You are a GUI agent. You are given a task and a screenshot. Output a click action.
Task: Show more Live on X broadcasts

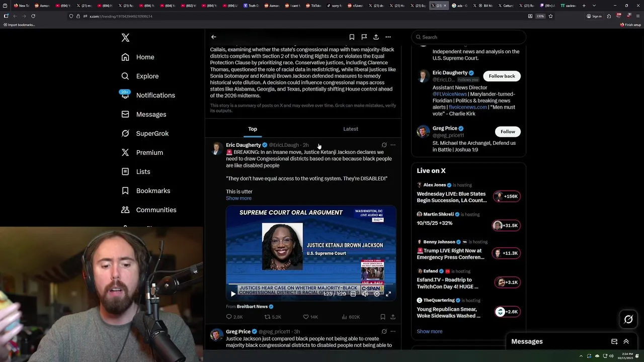click(430, 332)
